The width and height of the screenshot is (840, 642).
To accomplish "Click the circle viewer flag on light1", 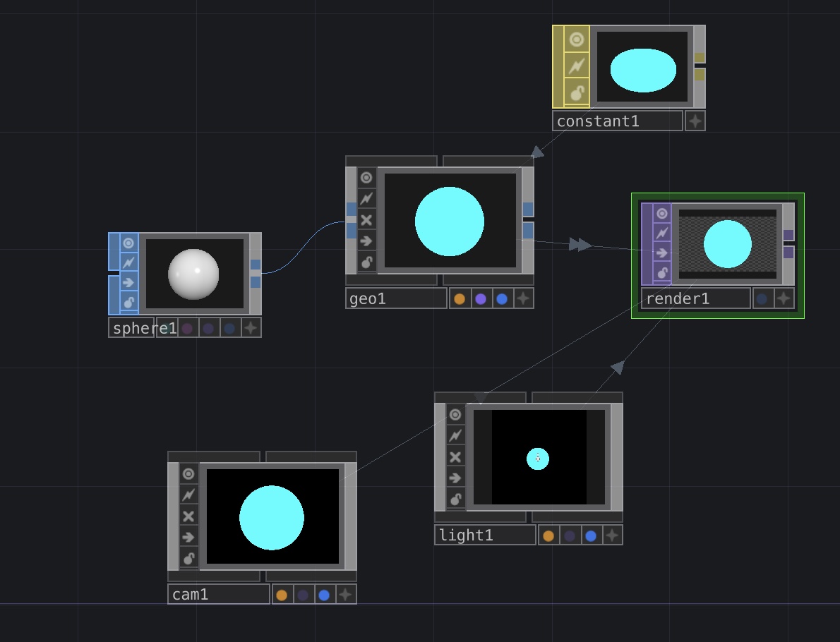I will pyautogui.click(x=455, y=414).
